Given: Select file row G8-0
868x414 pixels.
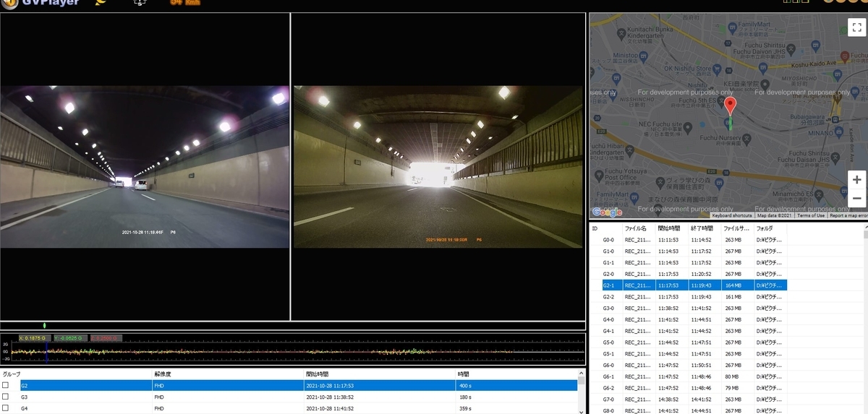Looking at the screenshot, I should 689,410.
